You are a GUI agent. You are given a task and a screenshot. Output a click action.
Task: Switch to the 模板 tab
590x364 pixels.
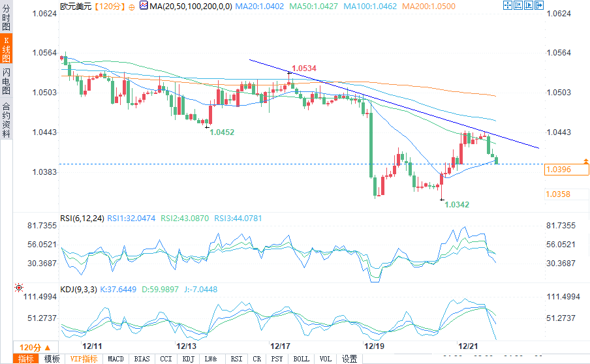click(x=52, y=359)
